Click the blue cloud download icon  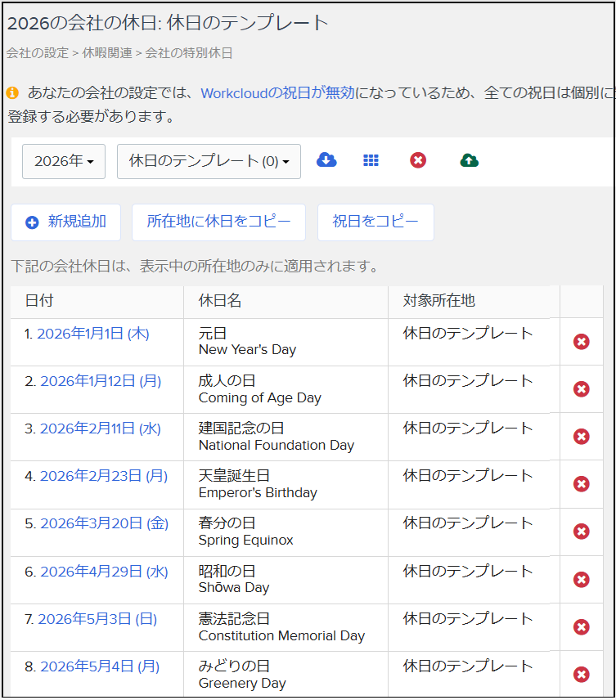coord(326,160)
